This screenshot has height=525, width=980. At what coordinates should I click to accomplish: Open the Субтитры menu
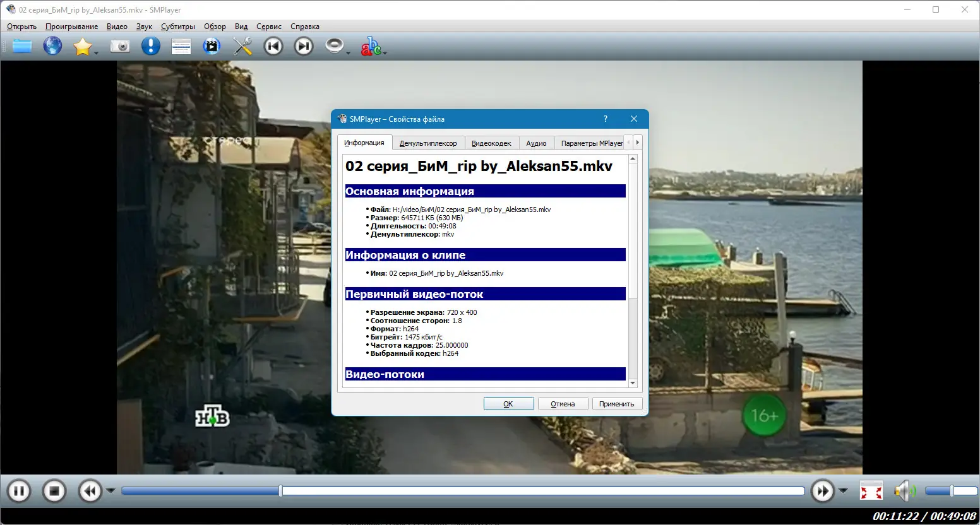pos(177,27)
